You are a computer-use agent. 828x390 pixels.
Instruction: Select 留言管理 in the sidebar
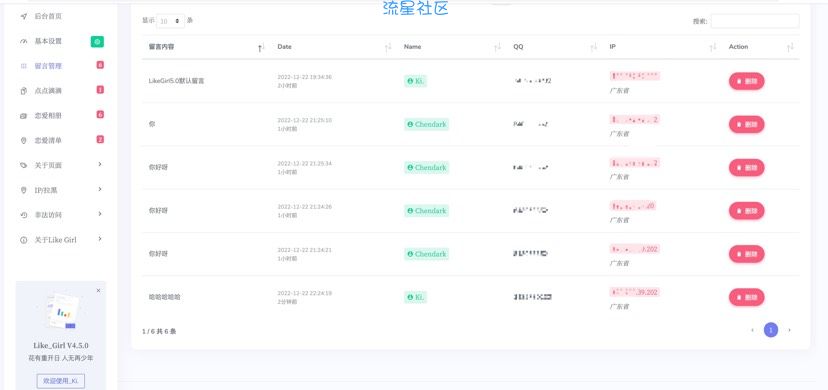[48, 66]
